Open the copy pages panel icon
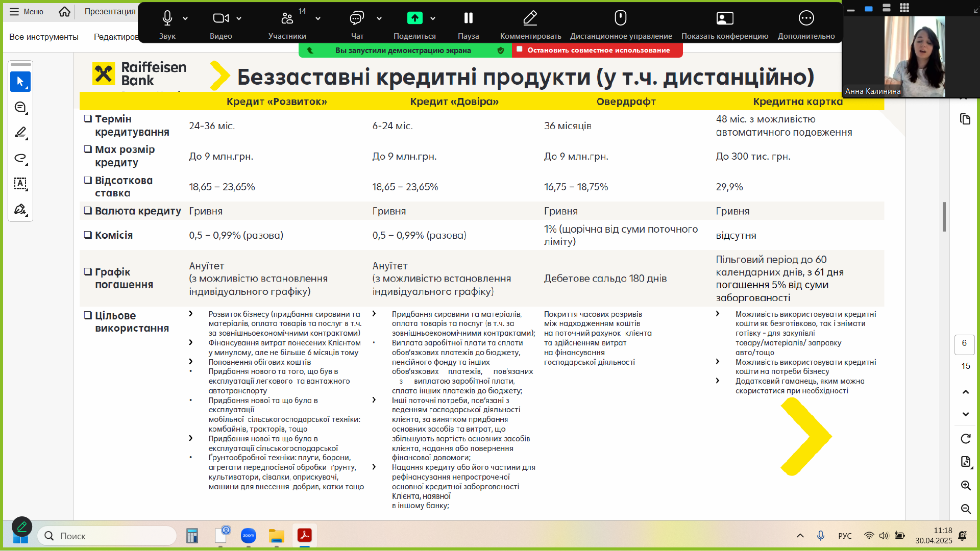The image size is (980, 551). (x=965, y=119)
